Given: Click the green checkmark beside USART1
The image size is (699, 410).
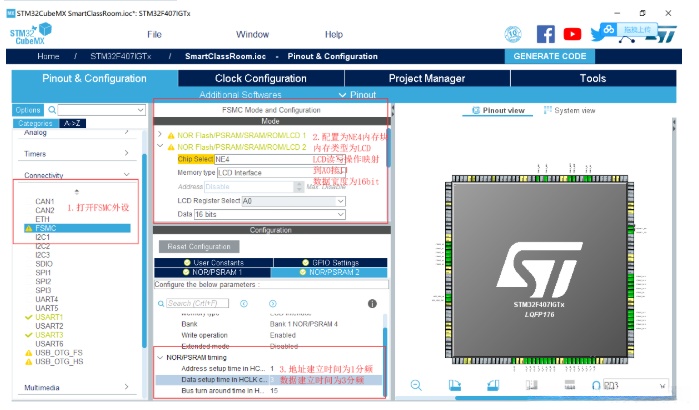Looking at the screenshot, I should pos(29,317).
